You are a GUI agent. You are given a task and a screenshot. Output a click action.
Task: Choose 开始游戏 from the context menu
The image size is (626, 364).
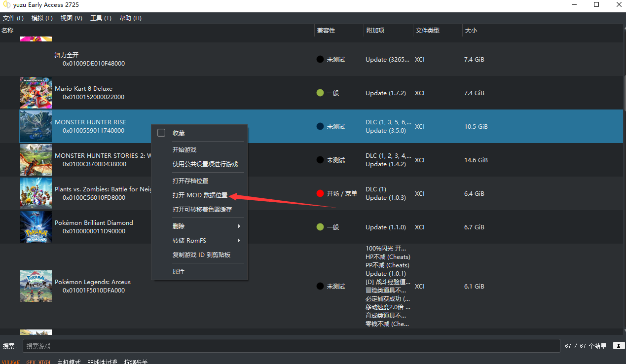[199, 149]
